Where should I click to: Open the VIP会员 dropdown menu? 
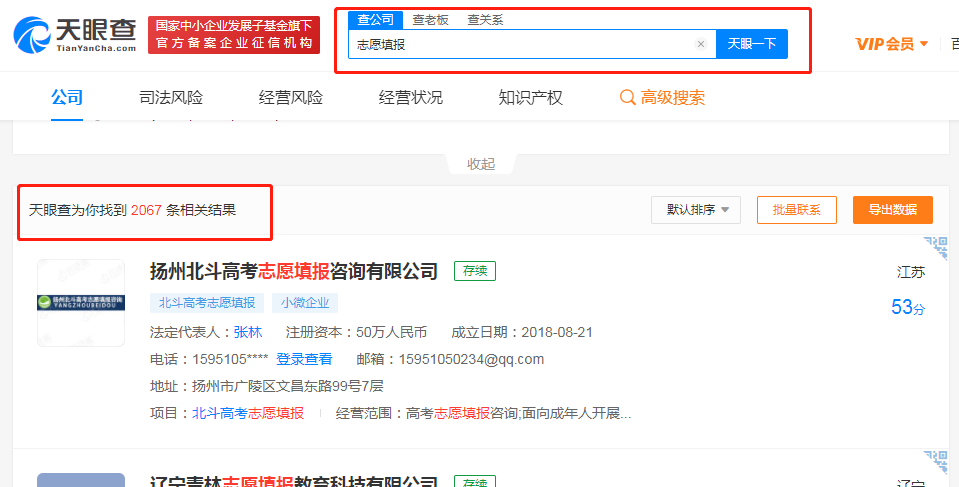[x=892, y=44]
